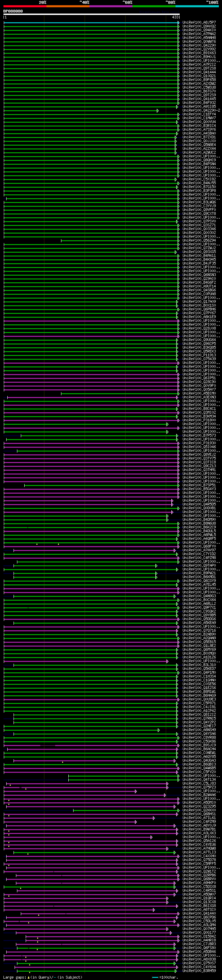This screenshot has width=222, height=980.
Task: Pick hit UniRef100_O15842
Action: (199, 936)
